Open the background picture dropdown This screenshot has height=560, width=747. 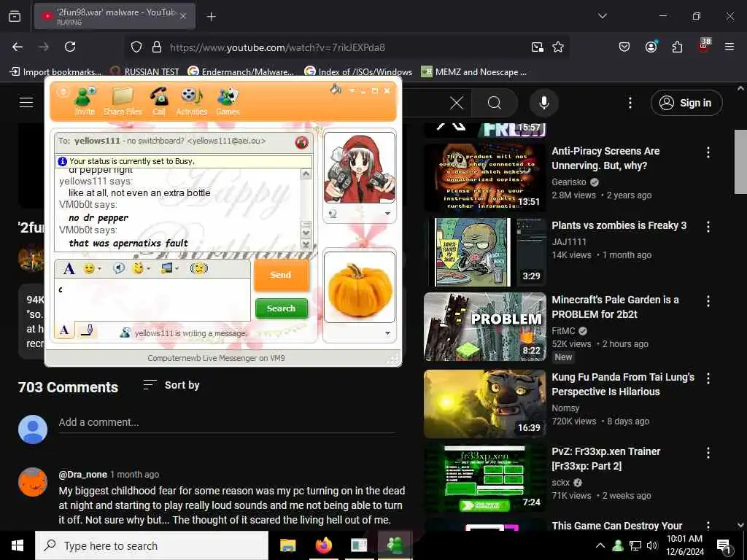[x=169, y=268]
